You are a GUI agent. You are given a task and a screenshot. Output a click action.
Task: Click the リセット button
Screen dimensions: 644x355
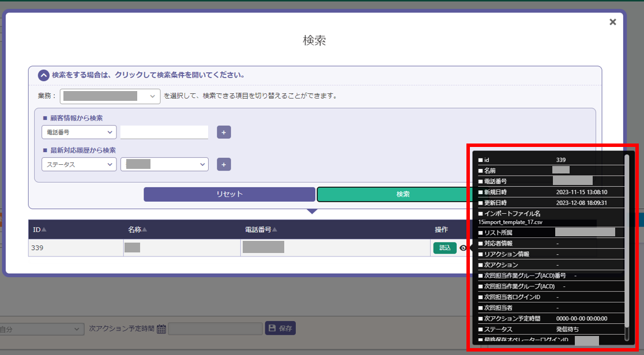click(229, 194)
